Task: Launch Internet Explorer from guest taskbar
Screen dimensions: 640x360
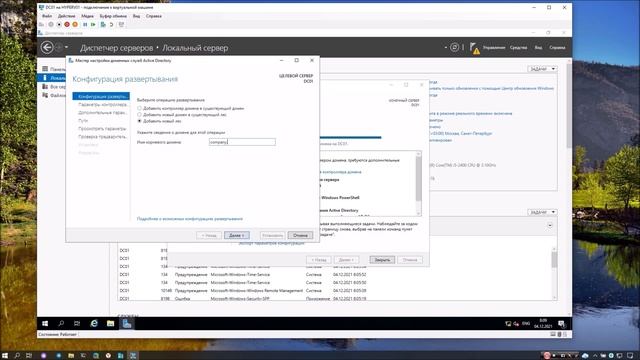Action: click(94, 323)
